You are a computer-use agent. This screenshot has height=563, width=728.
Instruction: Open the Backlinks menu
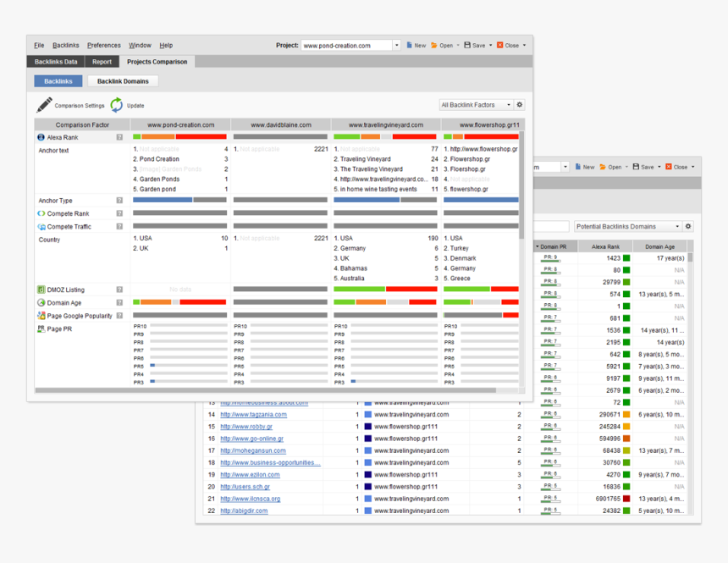click(x=66, y=45)
